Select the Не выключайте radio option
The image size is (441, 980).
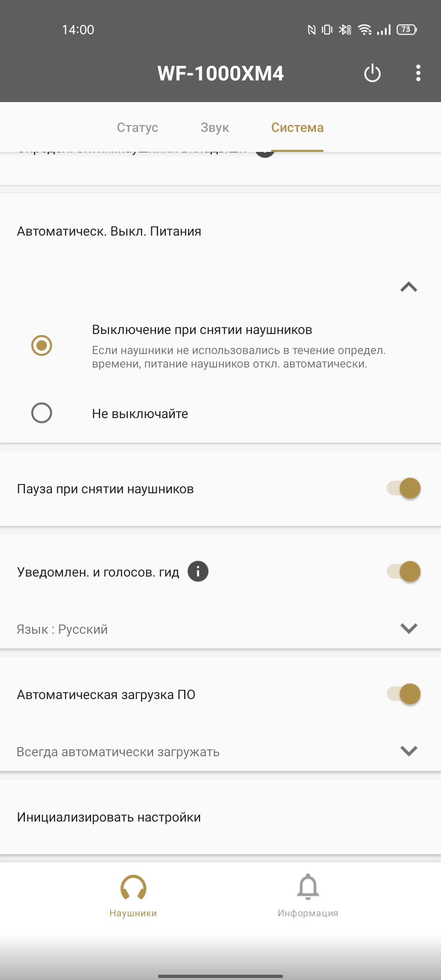pyautogui.click(x=42, y=413)
